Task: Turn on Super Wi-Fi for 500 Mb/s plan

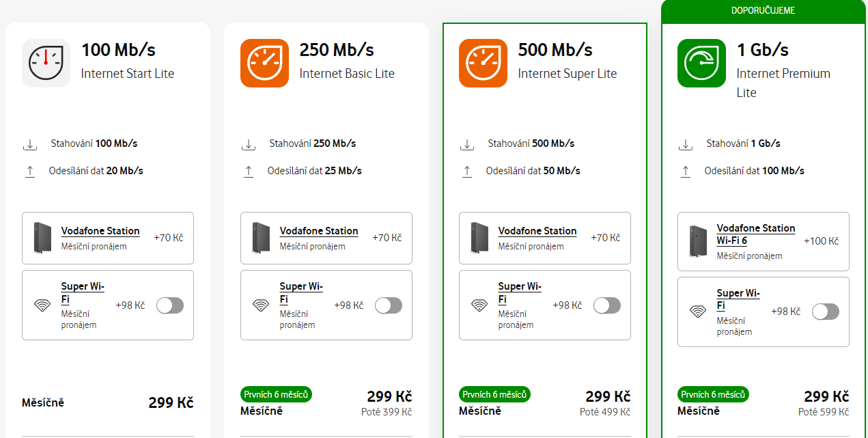Action: tap(607, 305)
